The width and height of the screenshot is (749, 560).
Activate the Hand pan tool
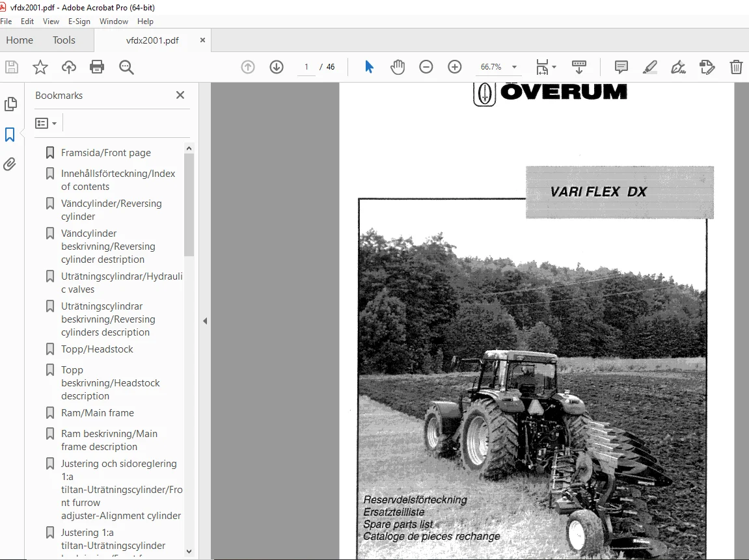click(398, 67)
